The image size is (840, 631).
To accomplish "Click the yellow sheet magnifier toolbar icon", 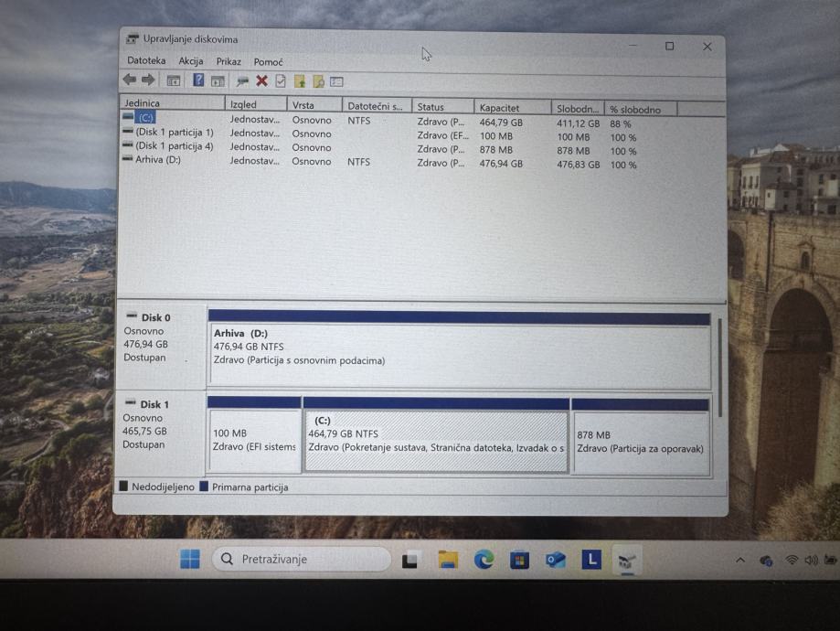I will [x=318, y=81].
